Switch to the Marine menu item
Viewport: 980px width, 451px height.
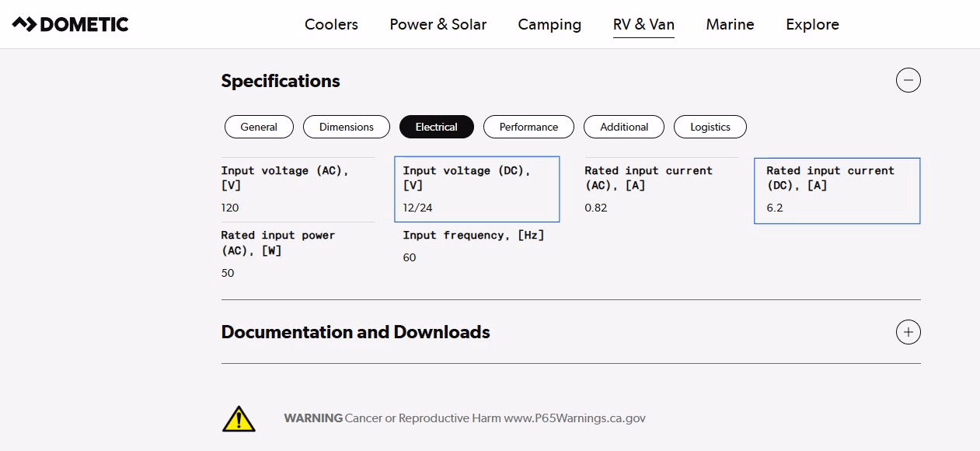click(x=730, y=24)
